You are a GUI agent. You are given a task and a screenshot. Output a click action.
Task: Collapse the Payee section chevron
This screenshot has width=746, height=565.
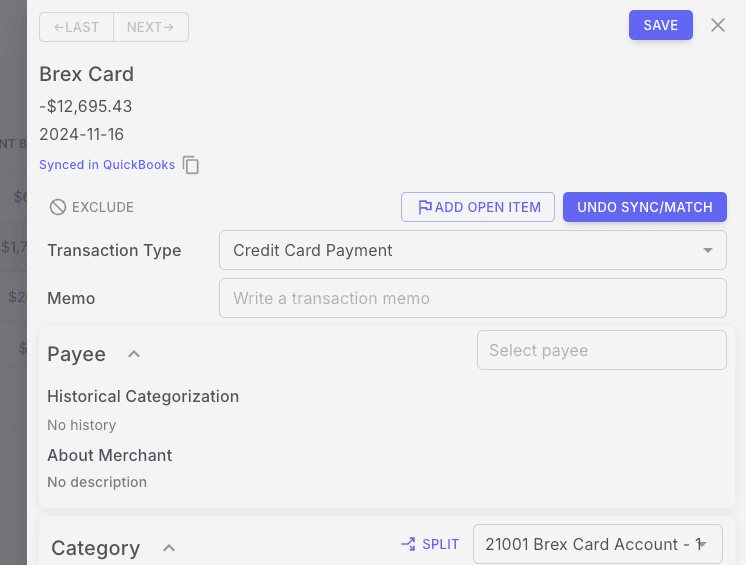pos(134,354)
